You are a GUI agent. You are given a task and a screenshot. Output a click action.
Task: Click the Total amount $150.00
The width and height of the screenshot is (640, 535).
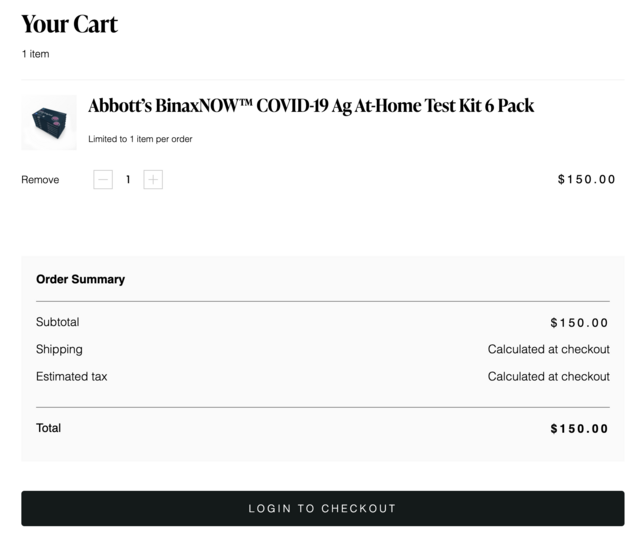coord(579,428)
